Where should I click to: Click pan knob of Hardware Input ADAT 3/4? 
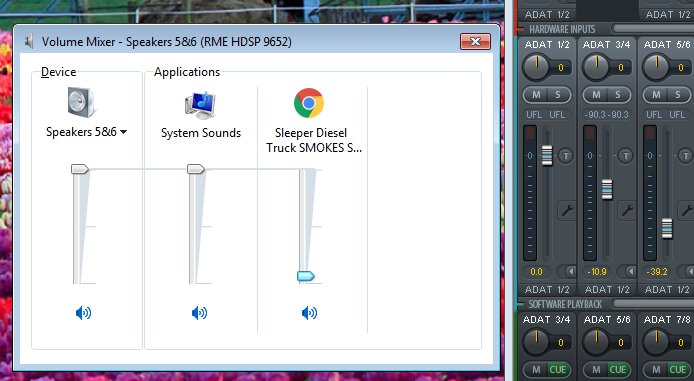(596, 66)
